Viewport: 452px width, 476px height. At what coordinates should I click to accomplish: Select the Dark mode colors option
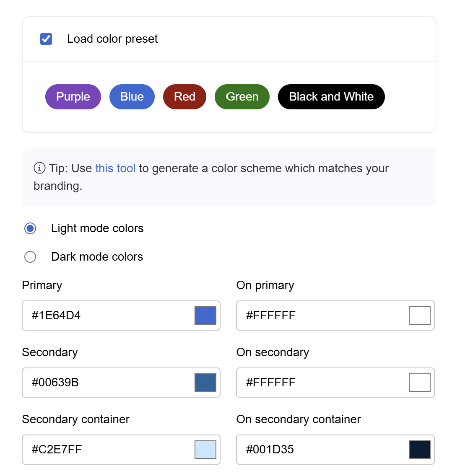pyautogui.click(x=30, y=257)
